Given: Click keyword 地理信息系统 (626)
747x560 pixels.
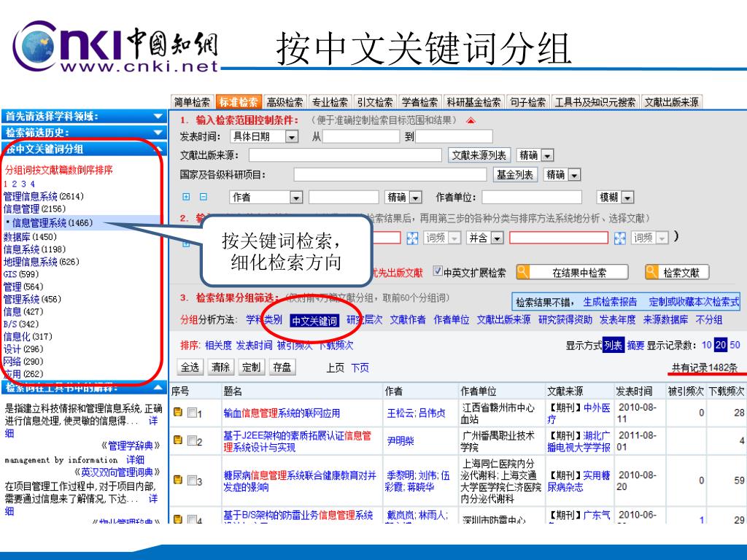Looking at the screenshot, I should pos(41,262).
